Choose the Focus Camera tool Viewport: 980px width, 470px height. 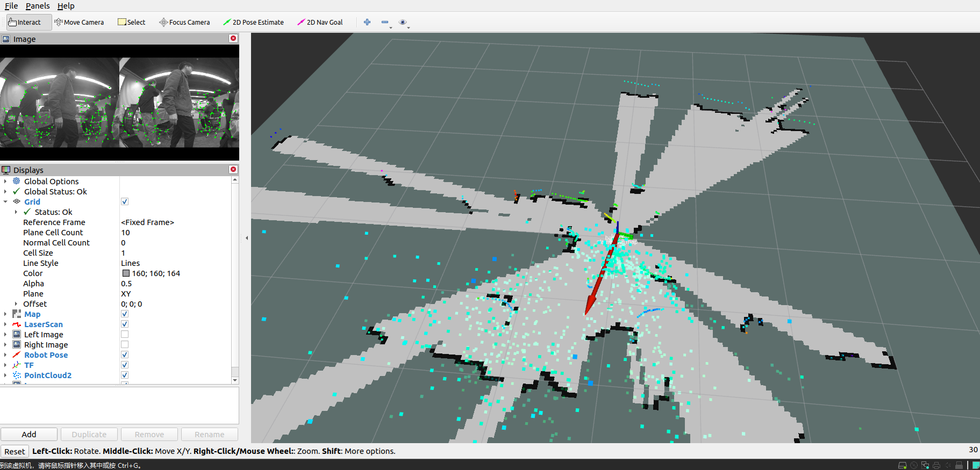pyautogui.click(x=184, y=22)
